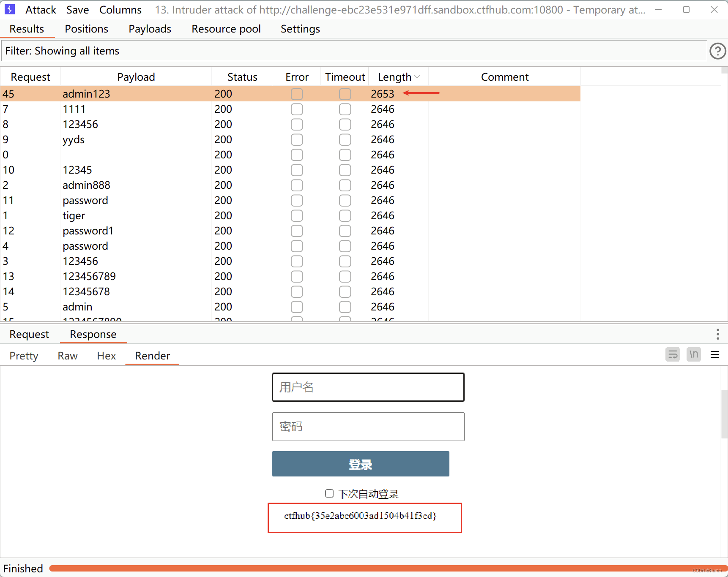Open the Save menu

77,10
